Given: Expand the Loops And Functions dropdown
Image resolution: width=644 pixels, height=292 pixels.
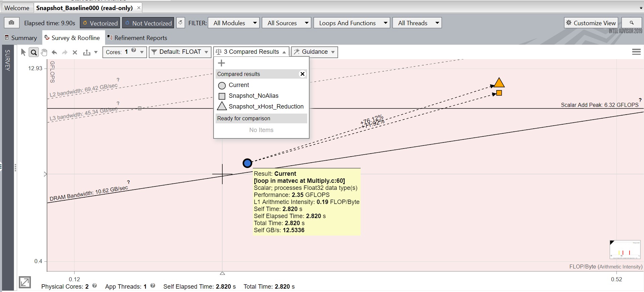Looking at the screenshot, I should pyautogui.click(x=352, y=23).
